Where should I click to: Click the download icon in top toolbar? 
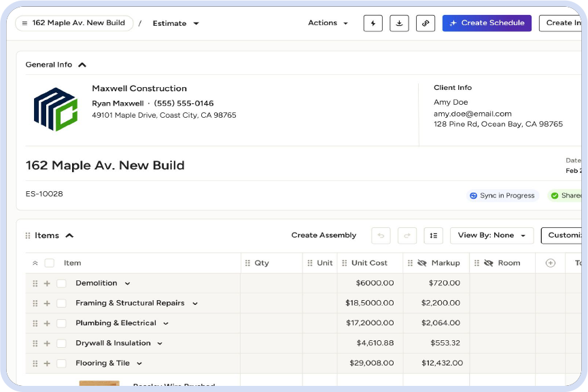click(399, 23)
